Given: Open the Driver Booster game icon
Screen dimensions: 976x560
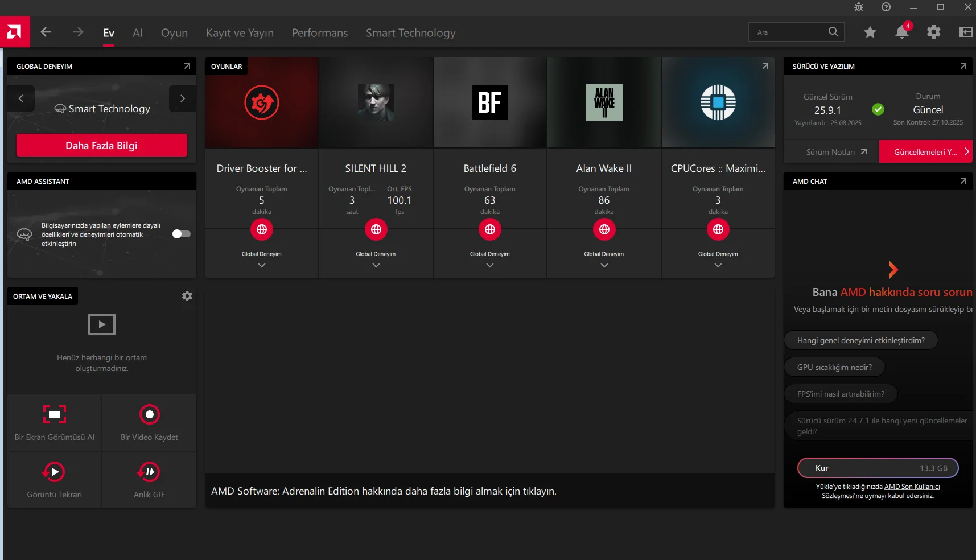Looking at the screenshot, I should coord(262,102).
